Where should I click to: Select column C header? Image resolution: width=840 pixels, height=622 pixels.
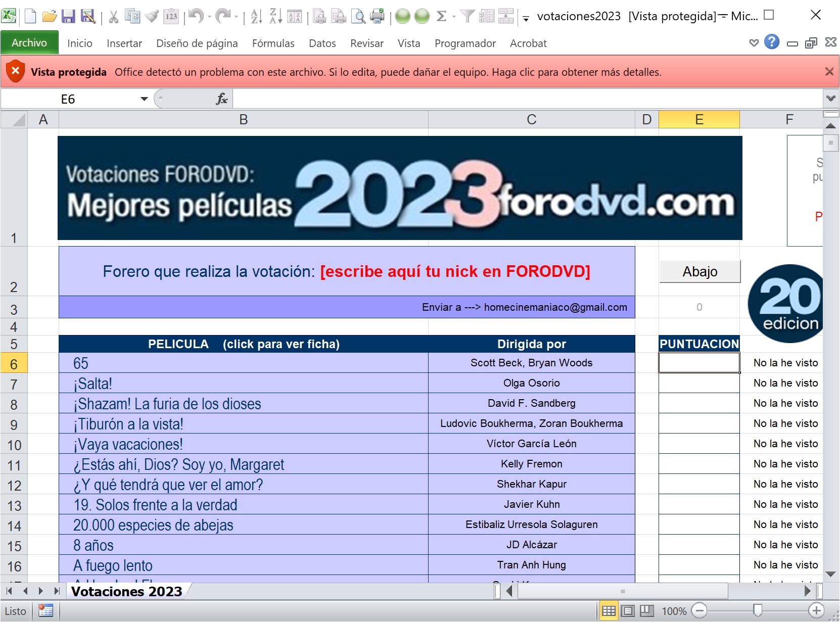click(x=531, y=119)
